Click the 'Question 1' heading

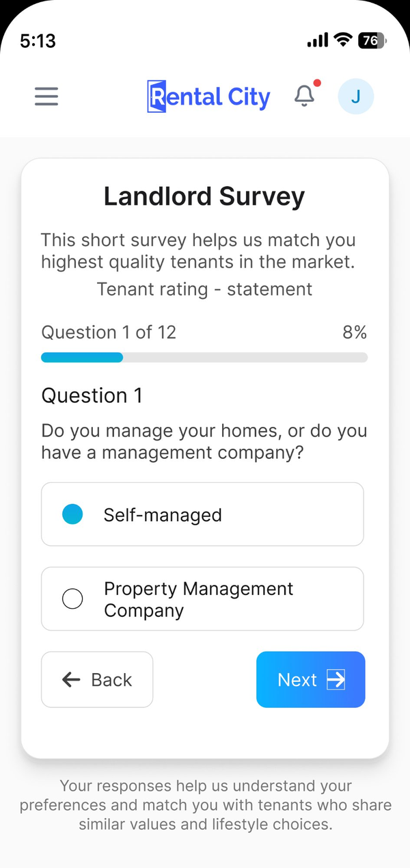click(x=92, y=395)
